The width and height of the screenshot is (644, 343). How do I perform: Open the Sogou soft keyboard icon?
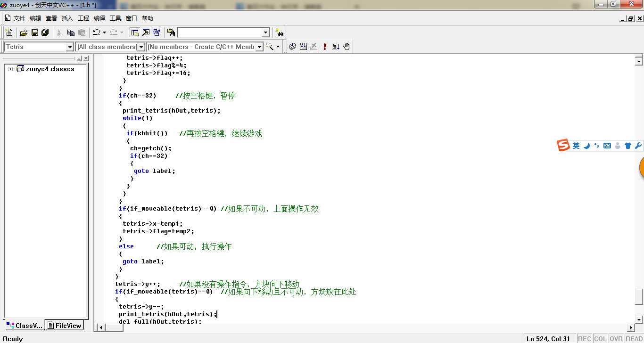(x=607, y=146)
